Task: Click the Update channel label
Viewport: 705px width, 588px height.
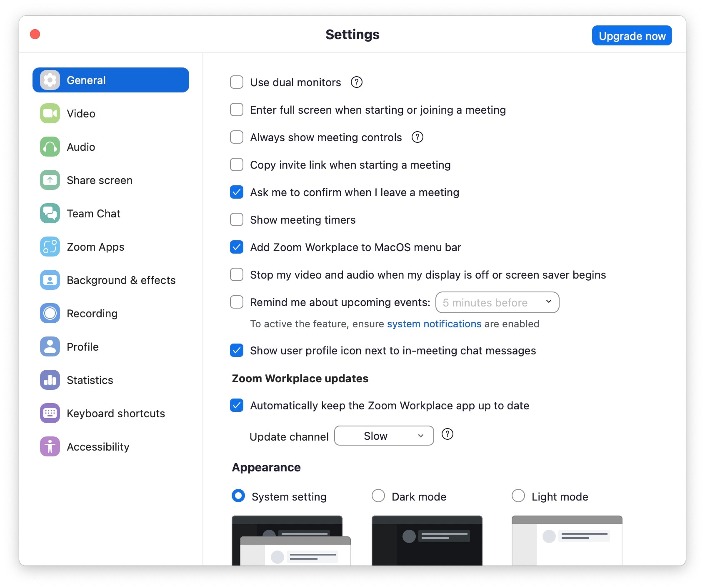Action: pos(289,436)
